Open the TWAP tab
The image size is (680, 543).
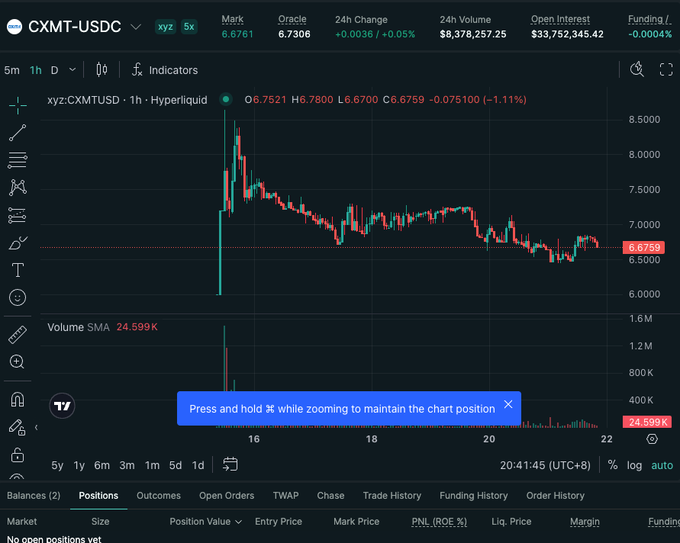click(285, 495)
